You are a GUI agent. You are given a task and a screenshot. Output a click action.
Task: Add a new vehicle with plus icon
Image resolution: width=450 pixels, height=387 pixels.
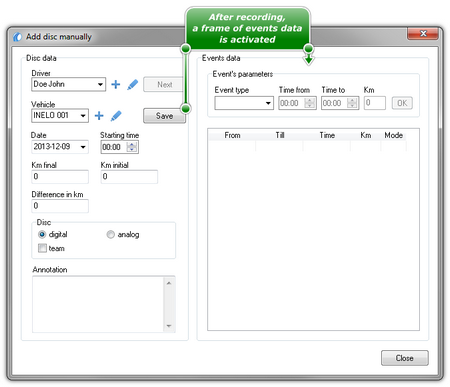(x=99, y=116)
